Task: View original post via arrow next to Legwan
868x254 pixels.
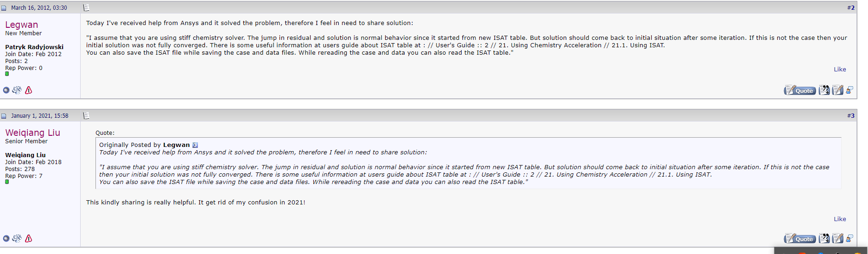Action: (x=195, y=145)
